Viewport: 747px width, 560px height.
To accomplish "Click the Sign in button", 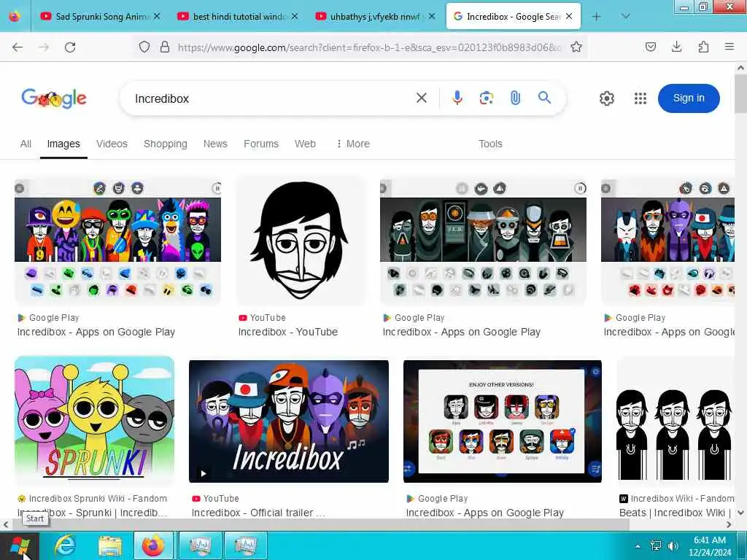I will pyautogui.click(x=689, y=98).
